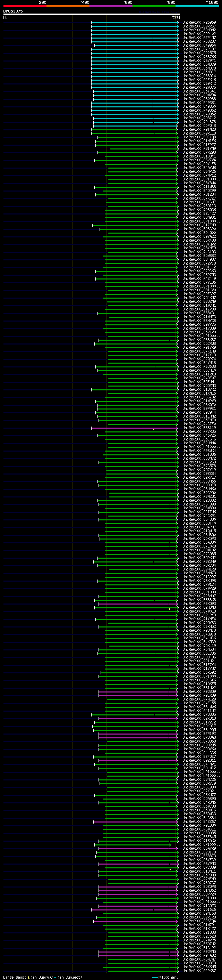Open hit UniRef100_A3BDI4

199,76
